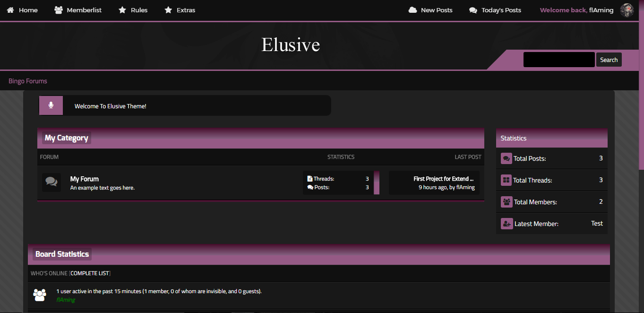Open the First Project for Extend thread

pos(443,179)
